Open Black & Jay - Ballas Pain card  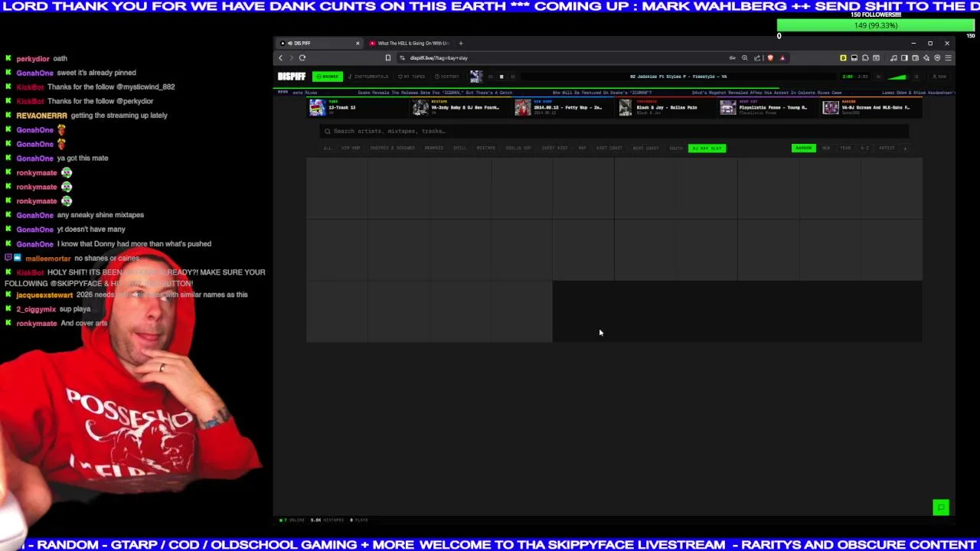point(665,107)
